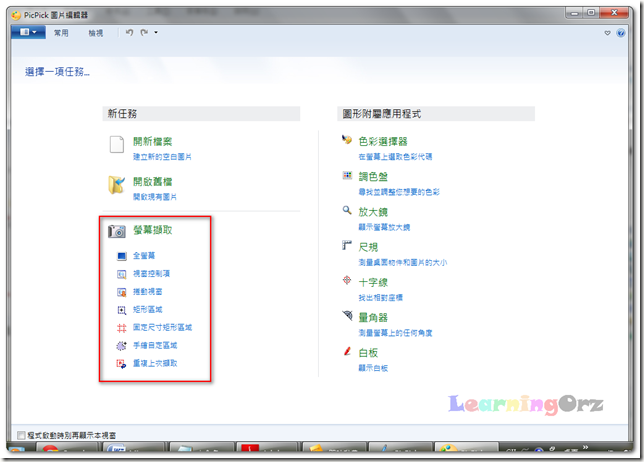Open the blue application menu button
The width and height of the screenshot is (644, 462).
click(28, 32)
